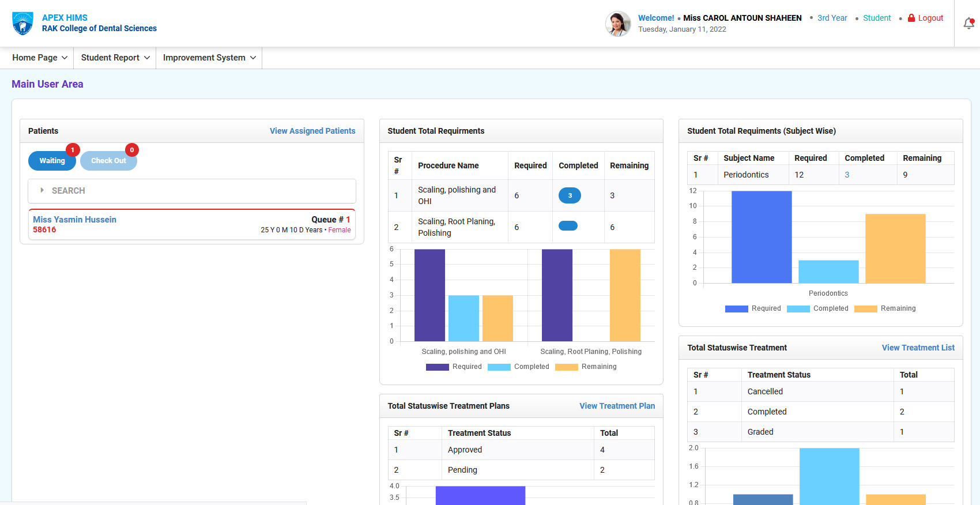Click the Home Page dropdown chevron
Viewport: 980px width, 505px height.
(x=65, y=58)
